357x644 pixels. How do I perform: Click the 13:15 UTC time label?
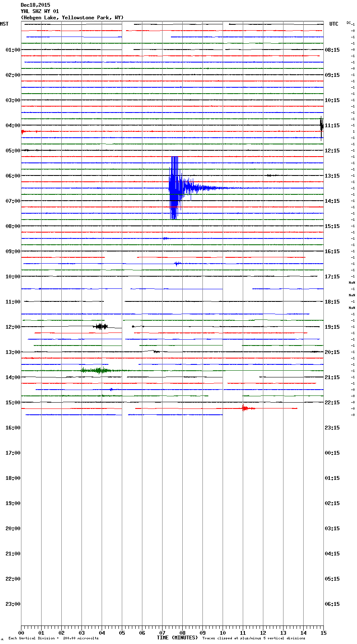(x=332, y=176)
